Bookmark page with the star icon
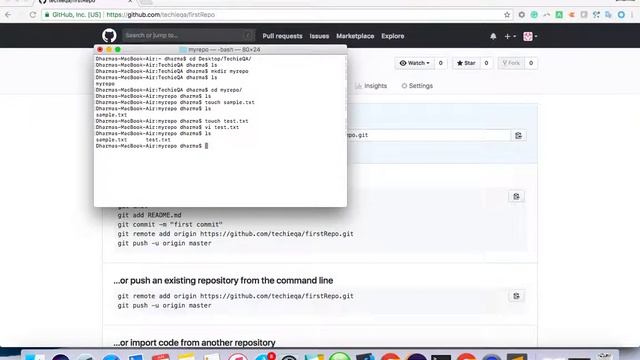640x360 pixels. coord(507,15)
